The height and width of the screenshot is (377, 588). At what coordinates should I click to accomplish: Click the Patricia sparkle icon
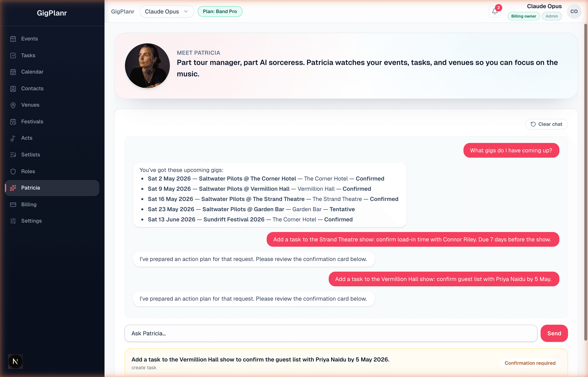13,188
